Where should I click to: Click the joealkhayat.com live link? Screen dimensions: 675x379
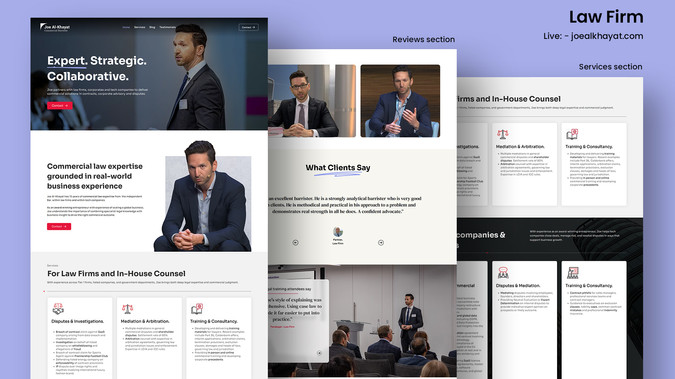coord(607,36)
